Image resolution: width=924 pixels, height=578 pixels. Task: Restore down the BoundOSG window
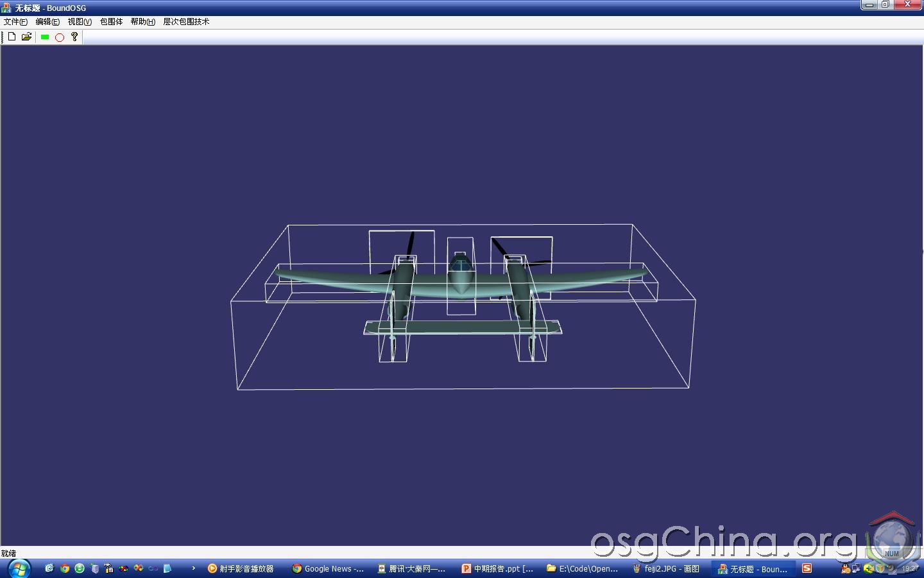[885, 4]
